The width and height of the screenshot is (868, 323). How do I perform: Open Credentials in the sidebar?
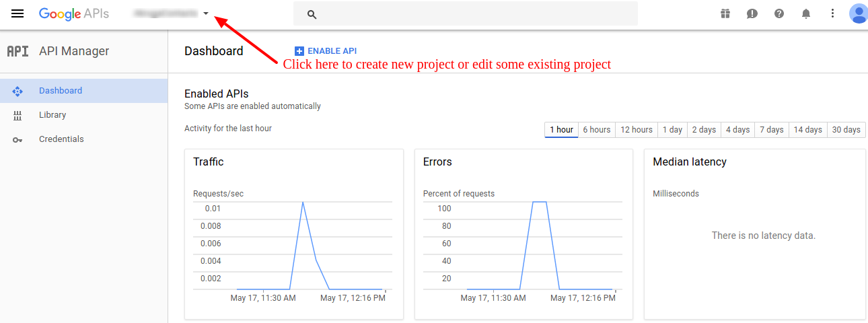click(61, 139)
